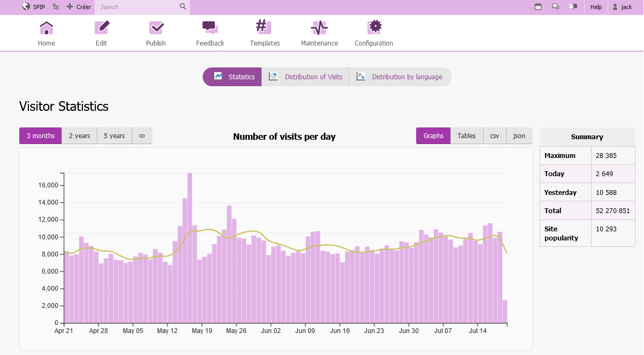644x355 pixels.
Task: Open the Edit pencil icon menu
Action: pyautogui.click(x=101, y=28)
